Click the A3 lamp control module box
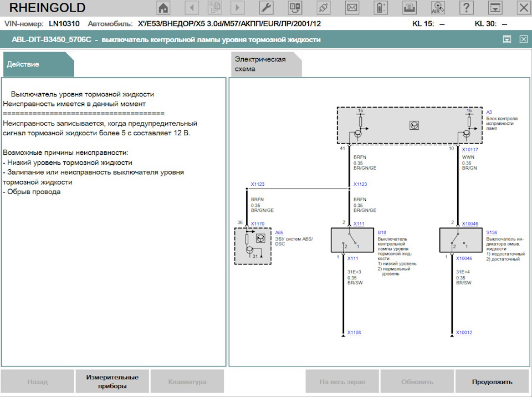Screen dimensions: 532x397 coord(410,125)
